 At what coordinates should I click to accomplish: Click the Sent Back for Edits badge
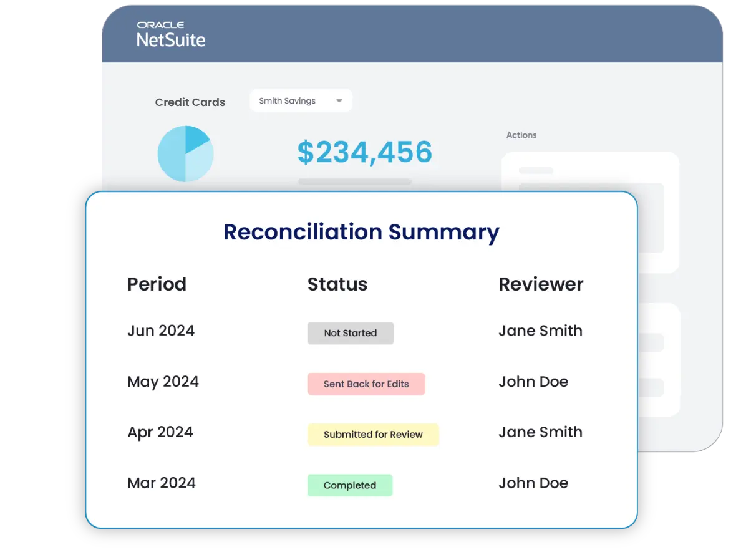coord(366,384)
